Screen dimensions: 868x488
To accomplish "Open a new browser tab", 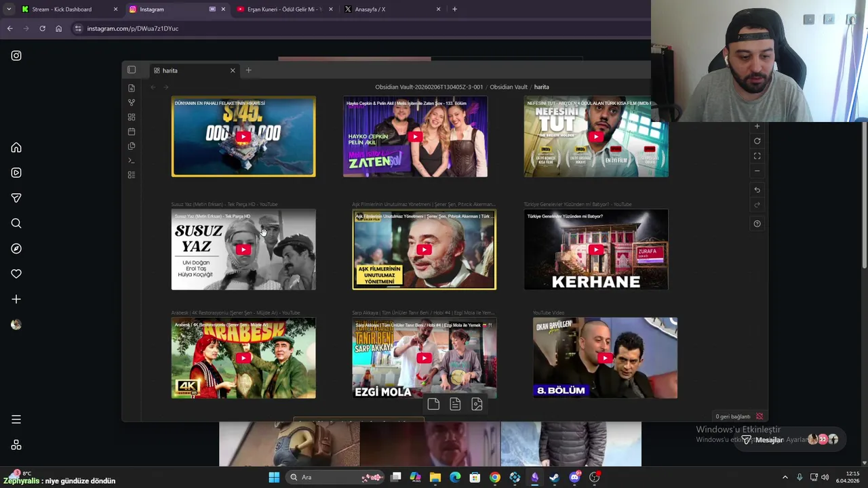I will tap(454, 9).
